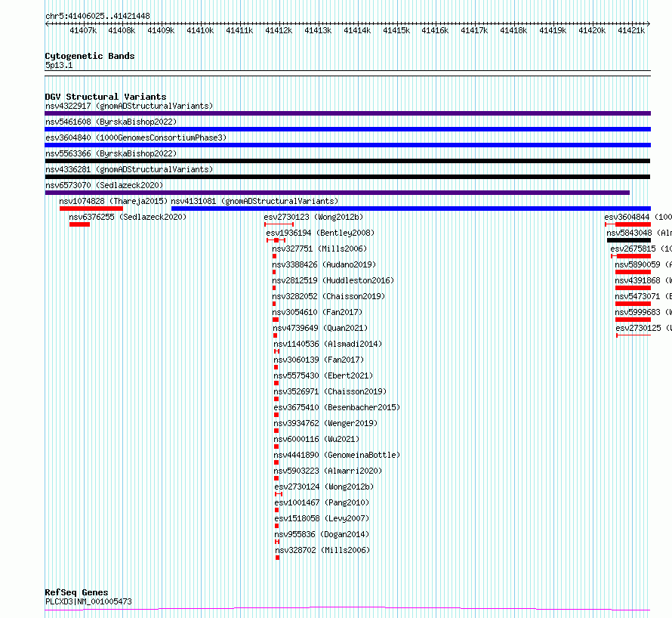Click nsv4739649 Quan2021 label
Image resolution: width=672 pixels, height=618 pixels.
click(x=320, y=328)
